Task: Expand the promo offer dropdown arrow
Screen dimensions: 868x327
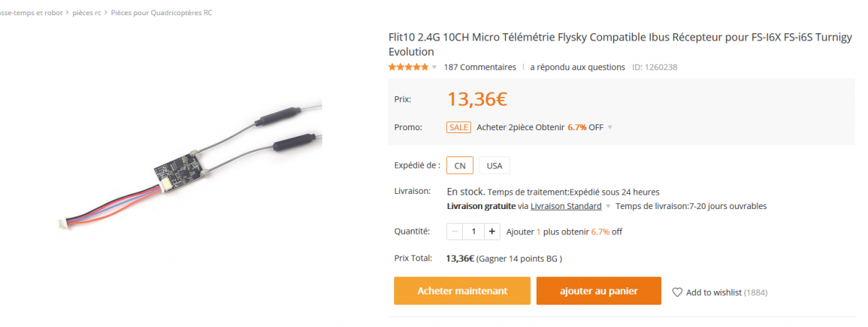Action: click(x=610, y=127)
